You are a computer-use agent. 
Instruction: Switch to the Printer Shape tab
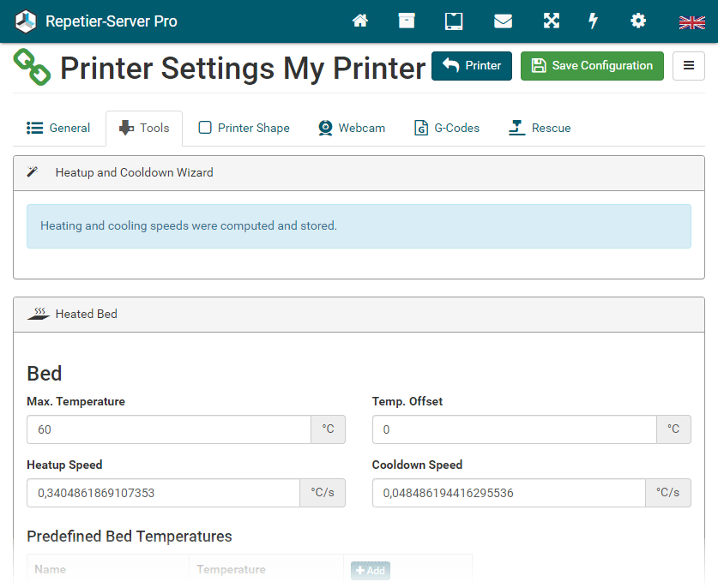point(244,129)
